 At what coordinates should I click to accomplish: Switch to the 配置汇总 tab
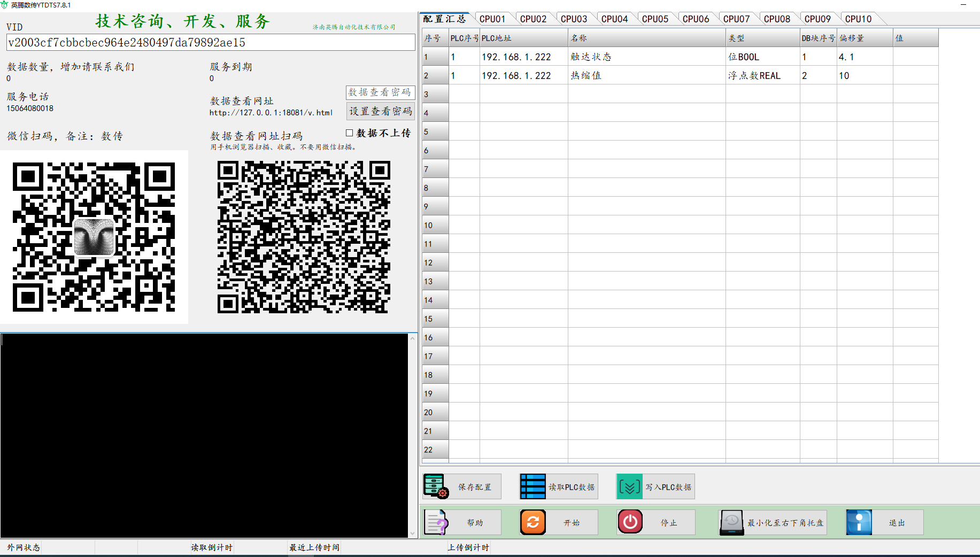(444, 19)
